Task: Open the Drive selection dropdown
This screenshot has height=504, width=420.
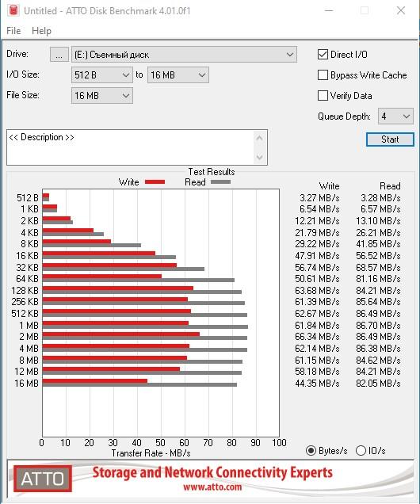Action: point(184,55)
